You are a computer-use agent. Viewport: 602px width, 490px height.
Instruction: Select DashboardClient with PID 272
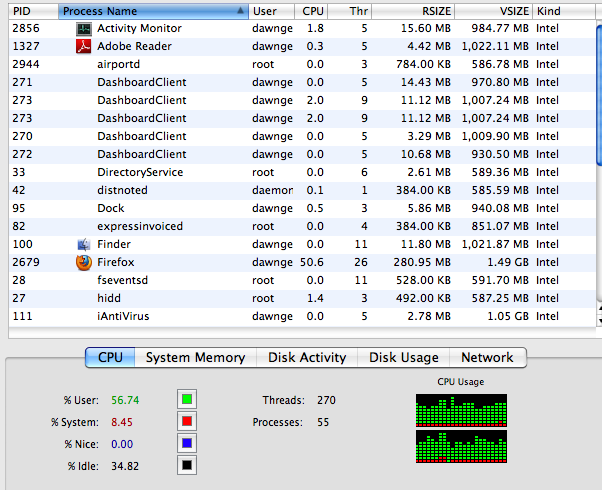[302, 154]
